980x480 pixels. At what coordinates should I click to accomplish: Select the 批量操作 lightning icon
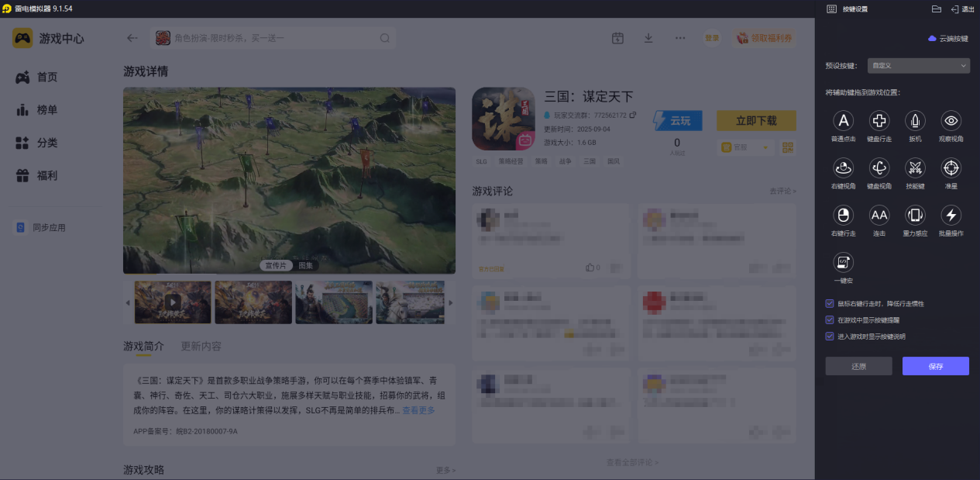point(951,215)
